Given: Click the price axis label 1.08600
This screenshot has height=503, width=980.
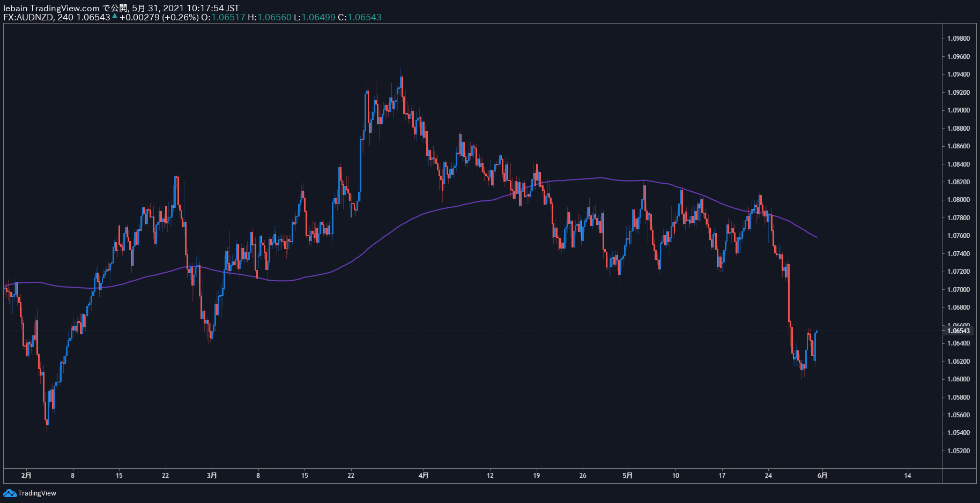Looking at the screenshot, I should [x=959, y=146].
